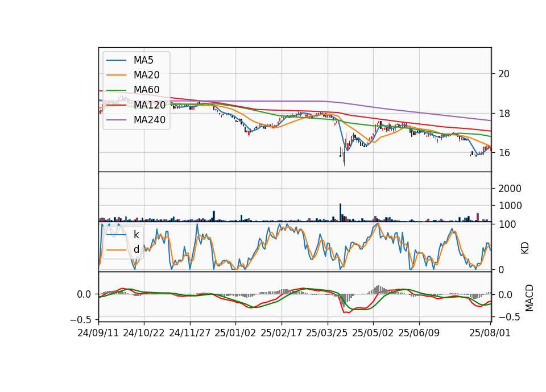Click the price axis value 20
The width and height of the screenshot is (546, 392).
click(504, 74)
